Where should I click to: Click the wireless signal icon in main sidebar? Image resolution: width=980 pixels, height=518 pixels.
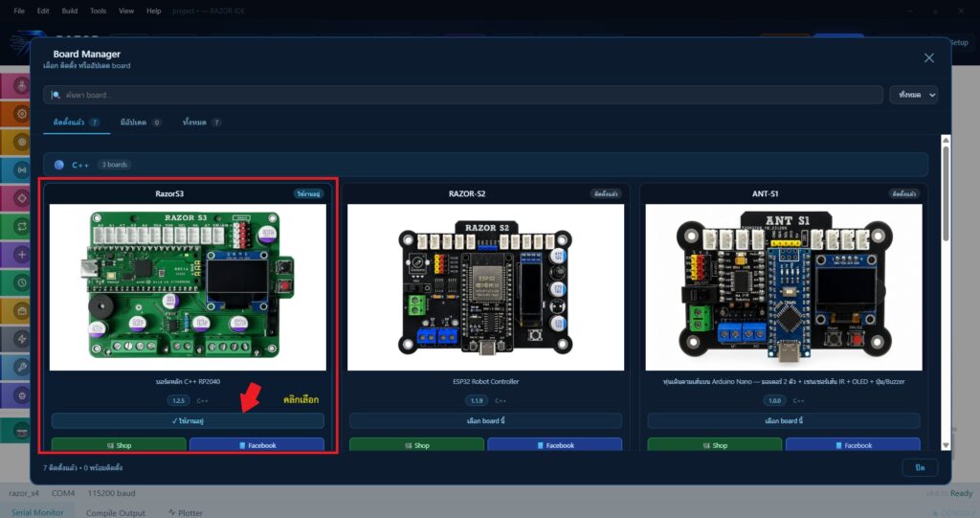pyautogui.click(x=22, y=170)
